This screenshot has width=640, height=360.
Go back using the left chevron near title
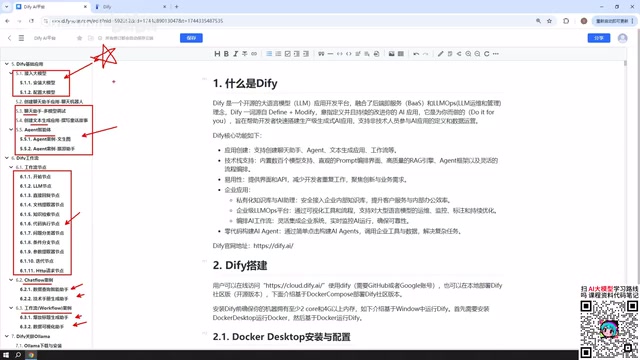click(x=9, y=38)
